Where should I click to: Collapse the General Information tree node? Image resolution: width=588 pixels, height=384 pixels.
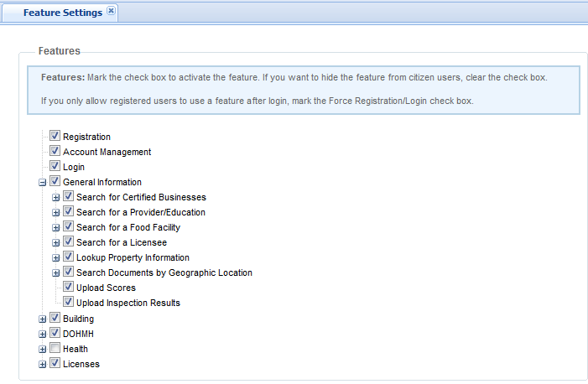[43, 182]
